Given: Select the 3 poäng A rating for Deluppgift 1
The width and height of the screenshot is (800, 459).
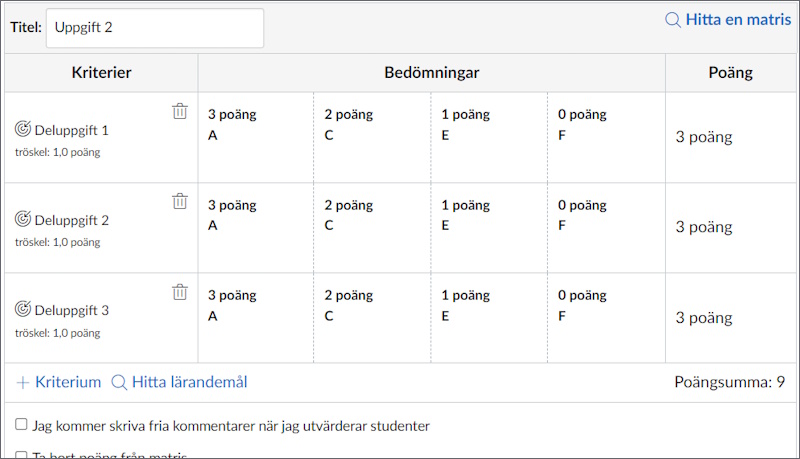Looking at the screenshot, I should (x=256, y=137).
